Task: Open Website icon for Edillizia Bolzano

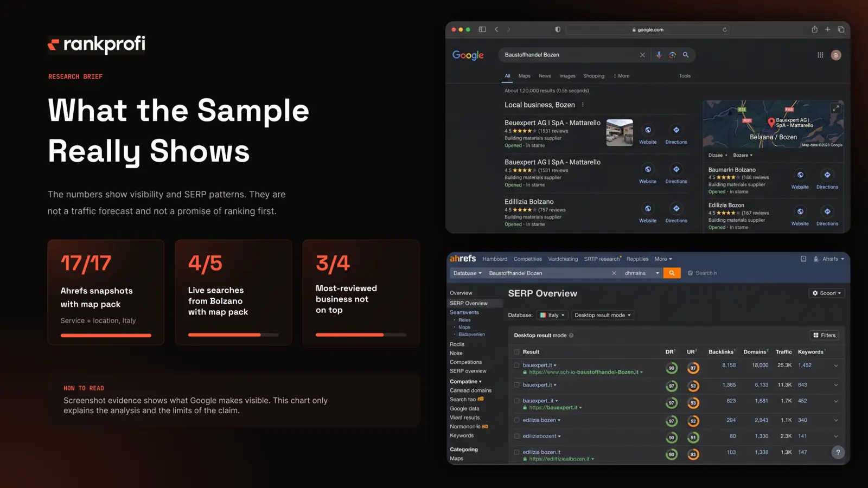Action: point(648,208)
